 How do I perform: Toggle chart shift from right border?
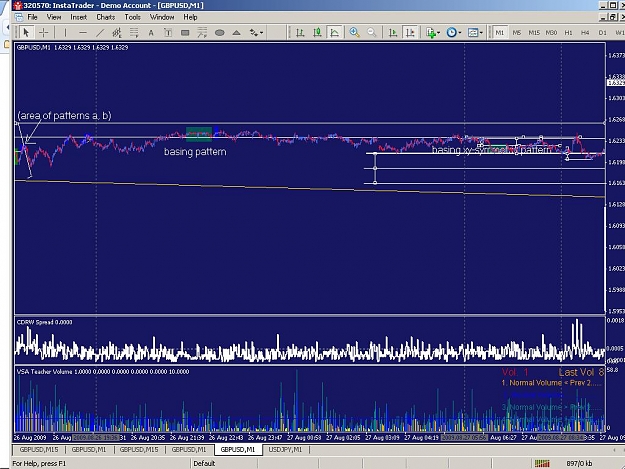[x=410, y=33]
